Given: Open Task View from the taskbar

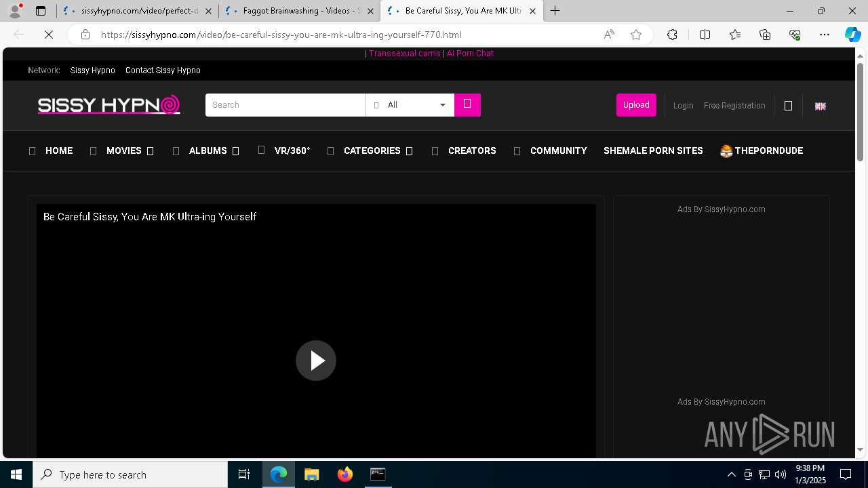Looking at the screenshot, I should pyautogui.click(x=244, y=474).
